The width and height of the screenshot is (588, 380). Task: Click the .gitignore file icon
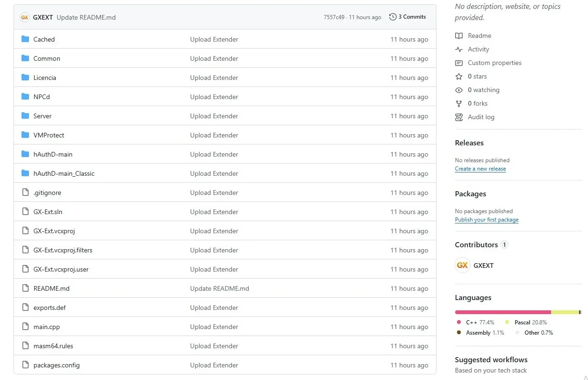(x=25, y=193)
